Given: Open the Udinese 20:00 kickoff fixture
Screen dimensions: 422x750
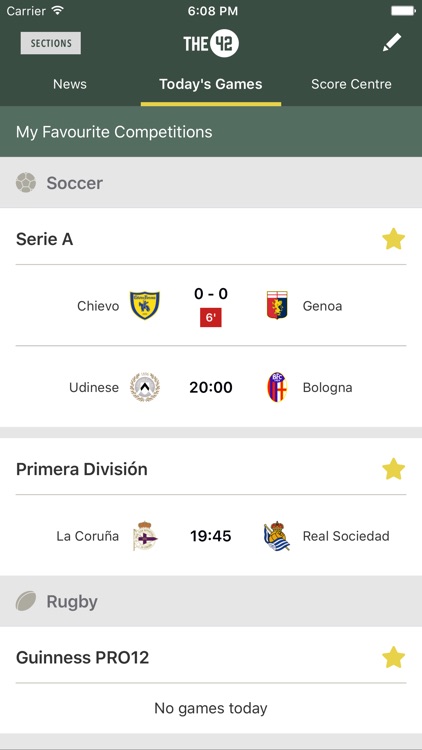Looking at the screenshot, I should [x=211, y=387].
